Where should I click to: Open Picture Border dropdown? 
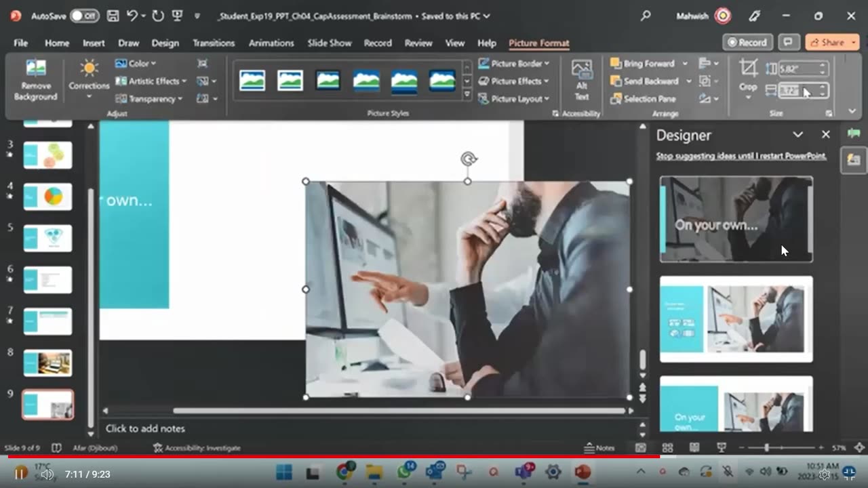[513, 63]
